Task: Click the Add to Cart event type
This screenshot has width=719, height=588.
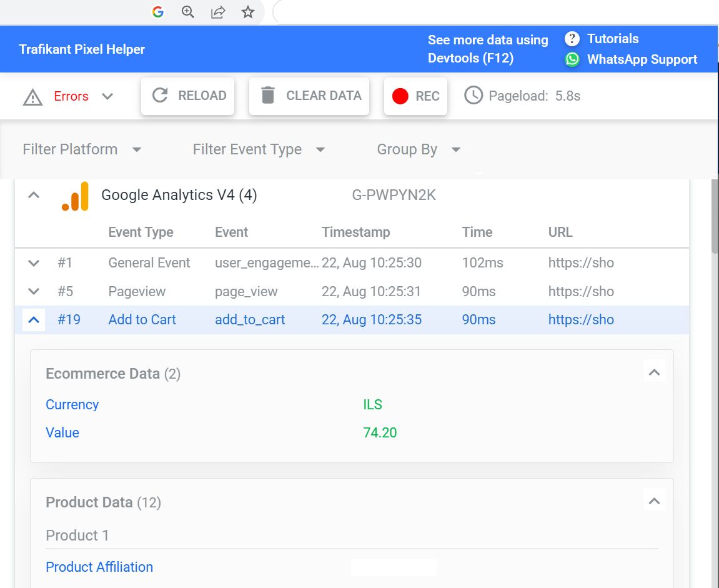Action: 142,320
